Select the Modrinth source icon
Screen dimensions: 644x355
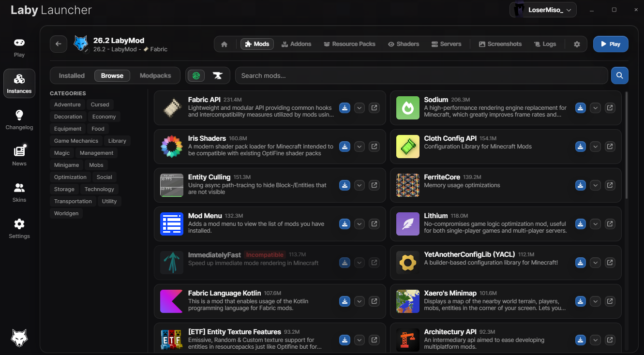(x=196, y=75)
